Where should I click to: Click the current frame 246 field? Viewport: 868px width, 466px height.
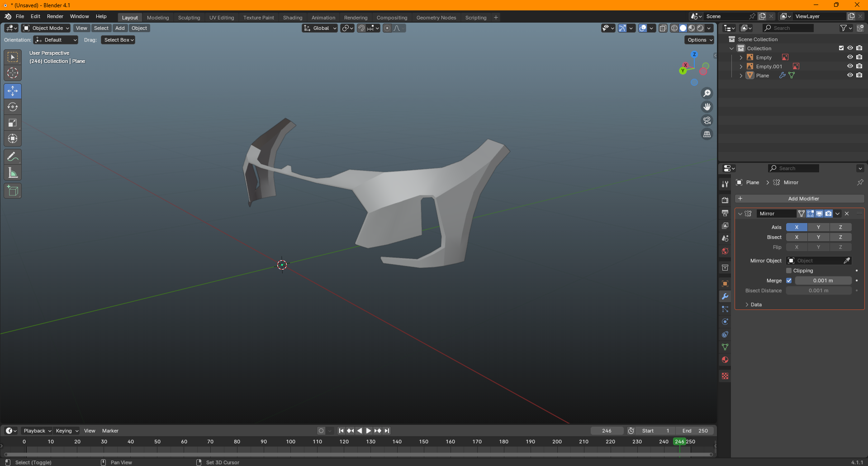pos(607,431)
